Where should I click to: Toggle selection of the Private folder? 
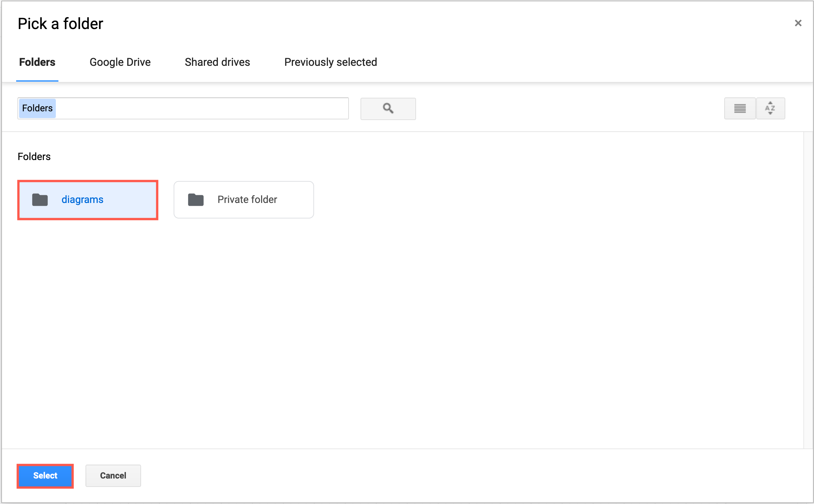pyautogui.click(x=243, y=199)
